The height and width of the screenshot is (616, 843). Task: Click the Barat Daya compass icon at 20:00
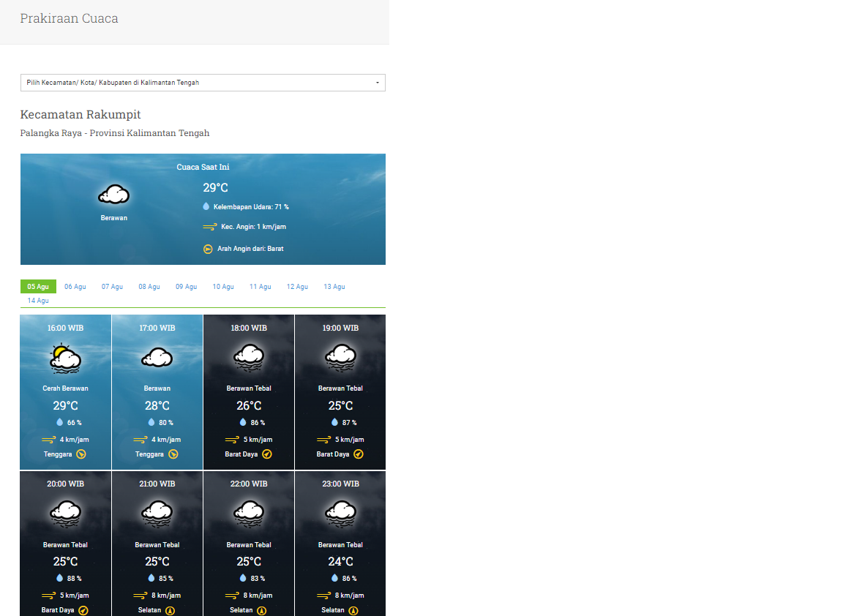click(83, 610)
